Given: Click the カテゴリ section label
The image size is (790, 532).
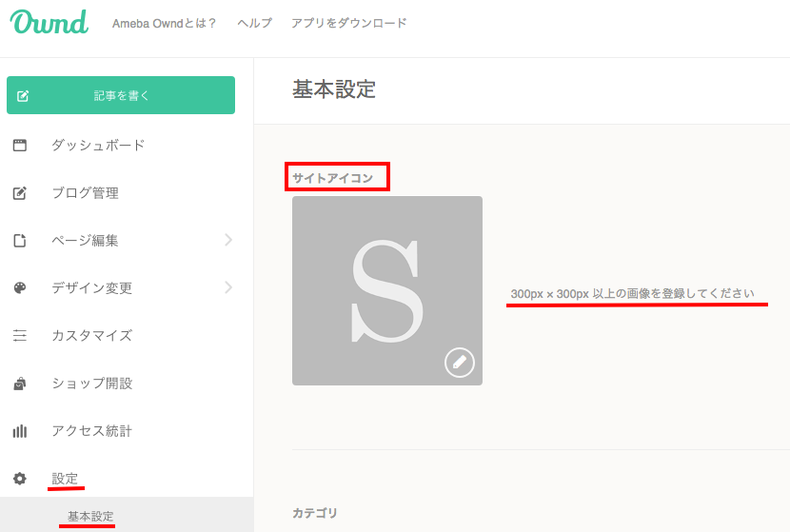Looking at the screenshot, I should (315, 513).
